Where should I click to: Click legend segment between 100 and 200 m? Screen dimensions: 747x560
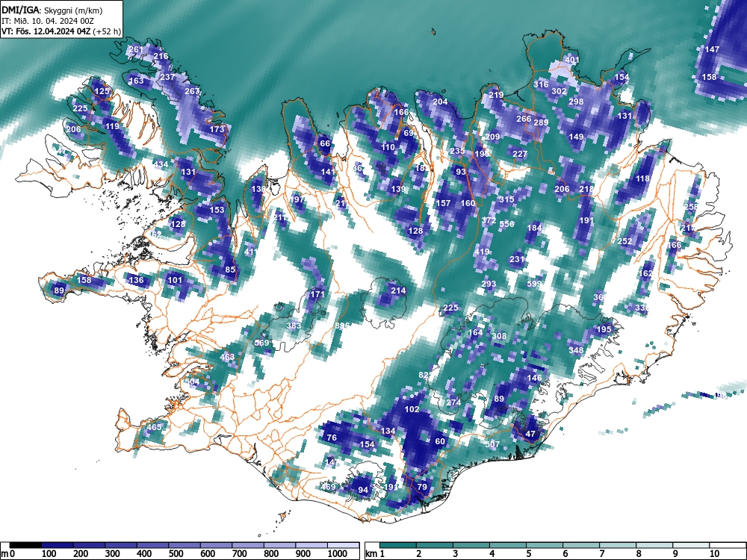[58, 546]
